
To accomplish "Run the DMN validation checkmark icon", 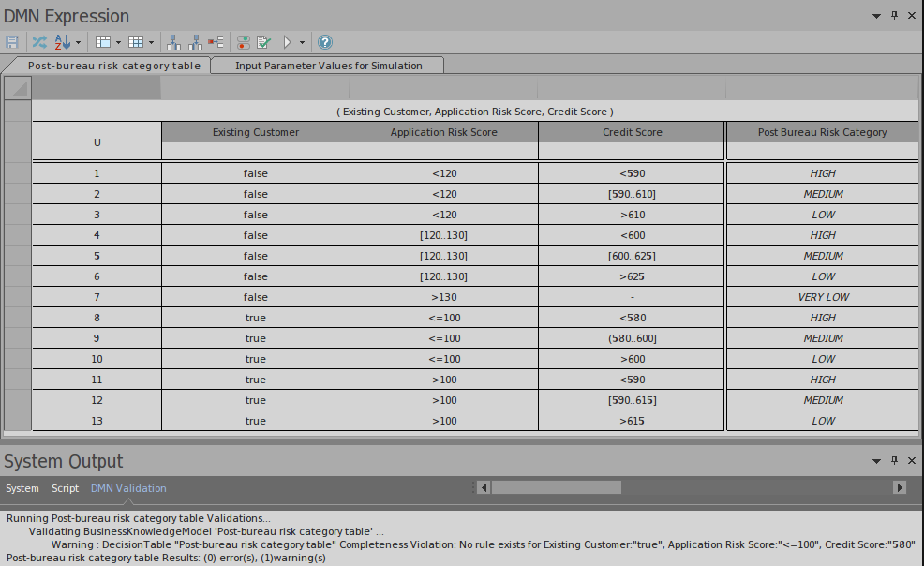I will [x=263, y=42].
